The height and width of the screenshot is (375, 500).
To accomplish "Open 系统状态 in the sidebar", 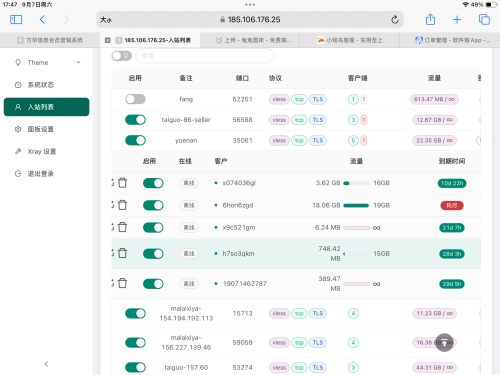I will (x=46, y=85).
